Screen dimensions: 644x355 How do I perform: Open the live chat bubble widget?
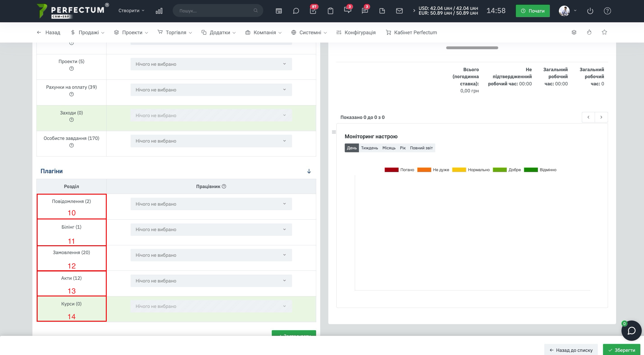click(x=631, y=330)
